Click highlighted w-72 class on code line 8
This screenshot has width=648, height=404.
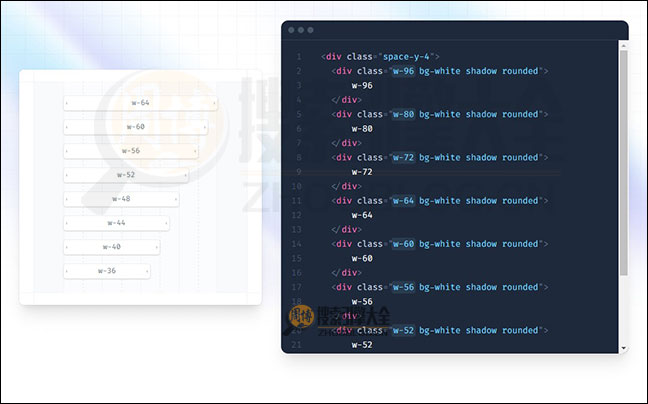403,157
